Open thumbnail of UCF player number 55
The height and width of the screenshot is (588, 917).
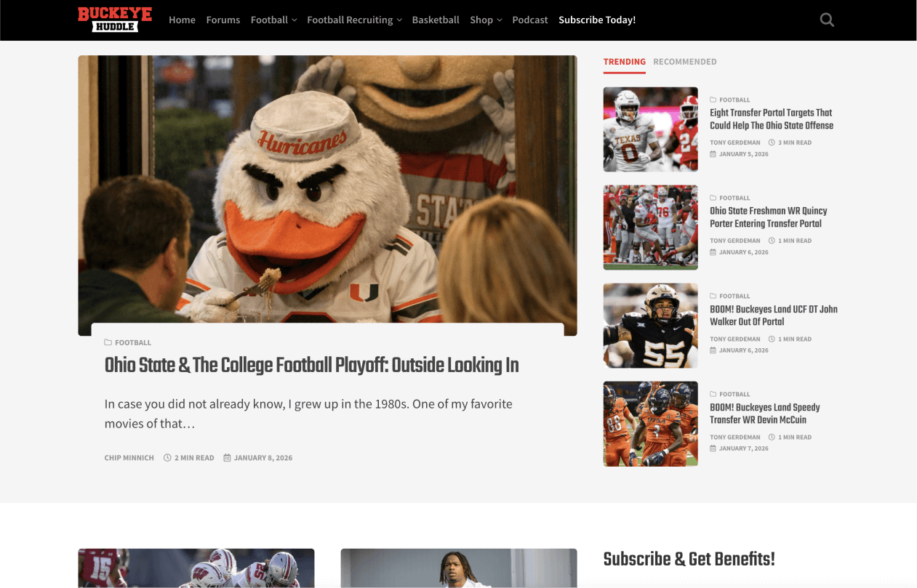click(x=651, y=326)
